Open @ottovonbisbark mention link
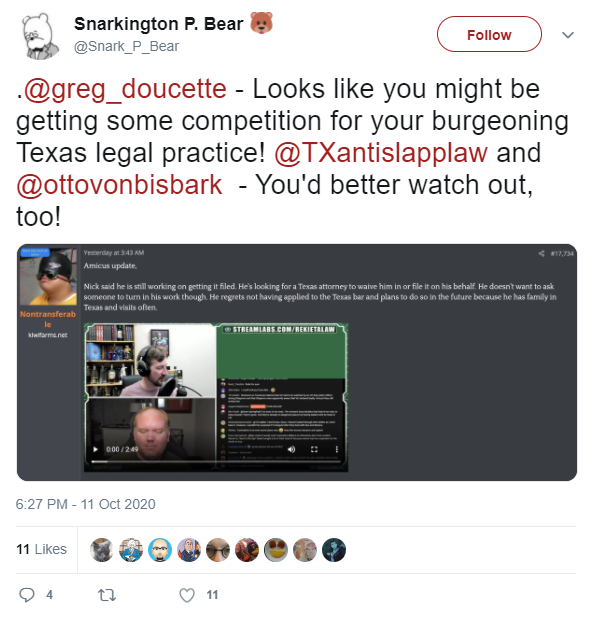Viewport: 597px width, 623px height. pyautogui.click(x=119, y=185)
